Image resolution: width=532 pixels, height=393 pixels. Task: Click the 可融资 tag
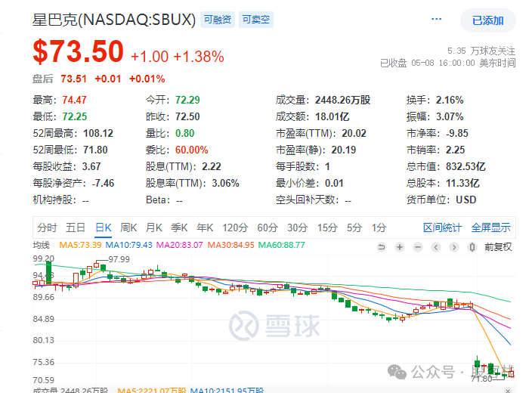(218, 20)
